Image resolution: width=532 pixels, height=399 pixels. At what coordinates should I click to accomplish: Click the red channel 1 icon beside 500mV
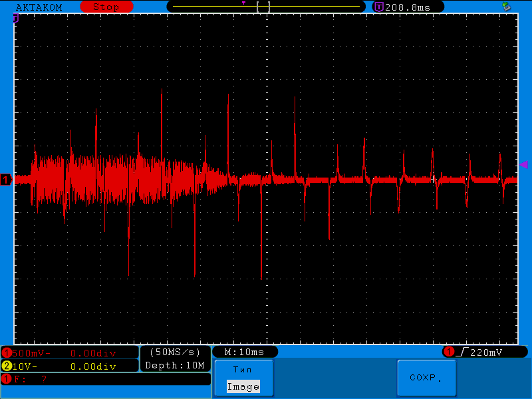[6, 353]
